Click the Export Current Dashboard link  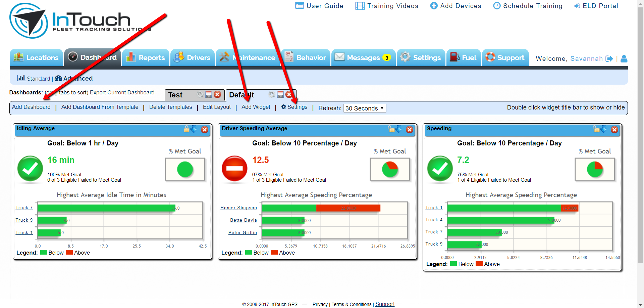122,92
